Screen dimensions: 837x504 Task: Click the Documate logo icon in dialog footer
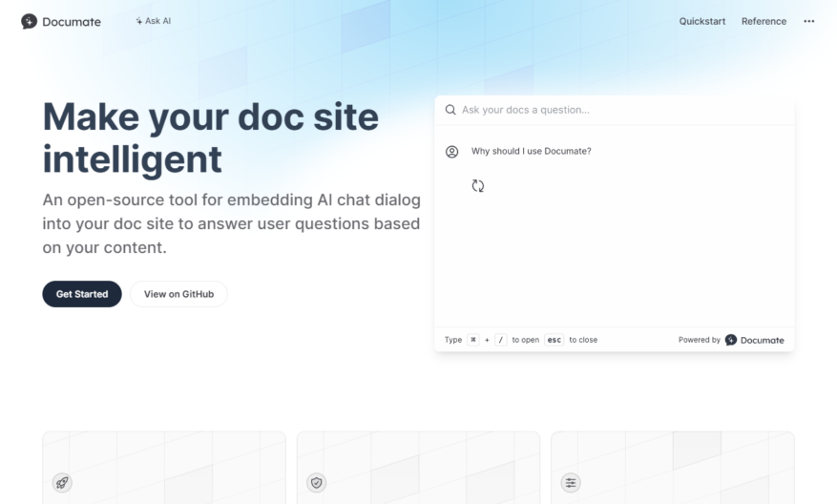pyautogui.click(x=731, y=340)
